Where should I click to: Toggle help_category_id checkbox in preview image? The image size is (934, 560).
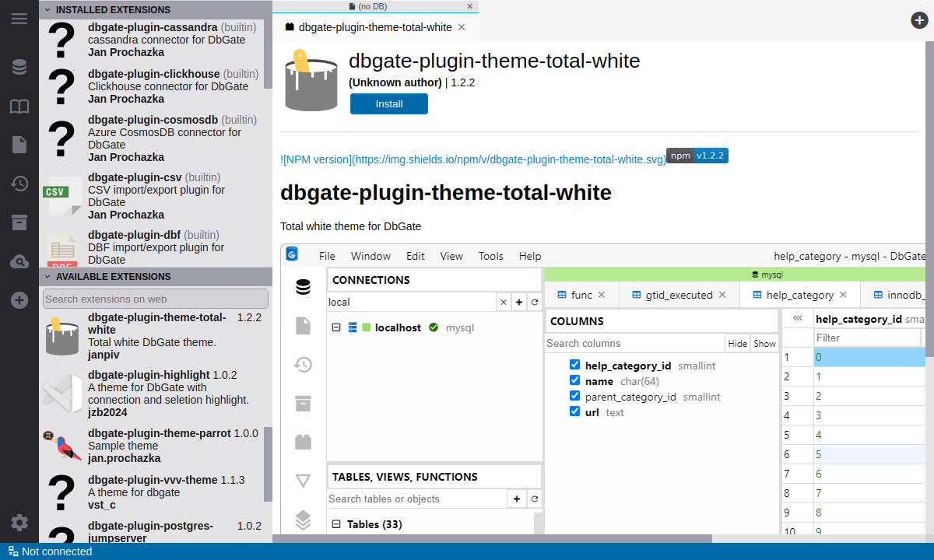coord(574,365)
